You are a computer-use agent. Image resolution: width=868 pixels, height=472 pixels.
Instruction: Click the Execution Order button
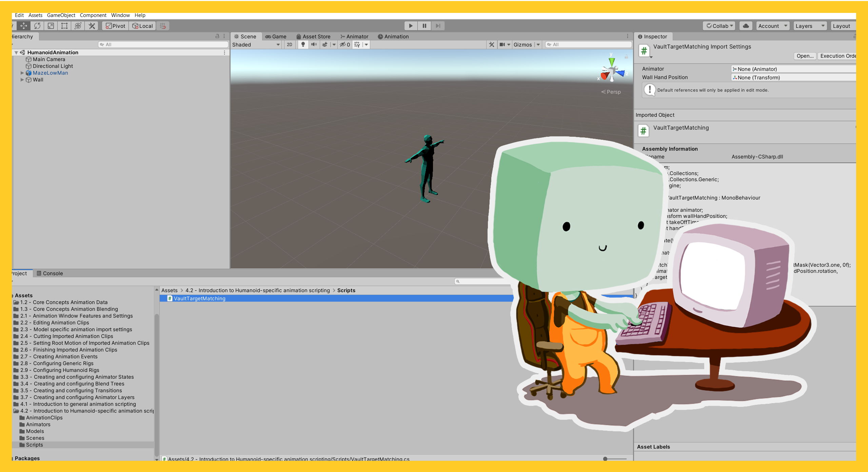[837, 56]
